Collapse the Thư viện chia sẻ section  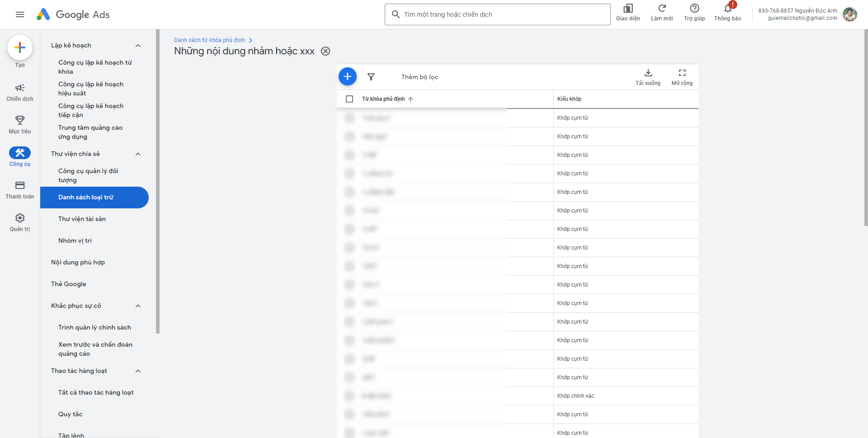138,154
